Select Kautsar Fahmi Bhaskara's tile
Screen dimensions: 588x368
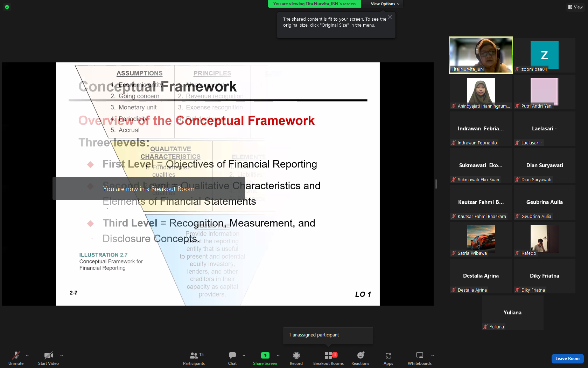481,202
